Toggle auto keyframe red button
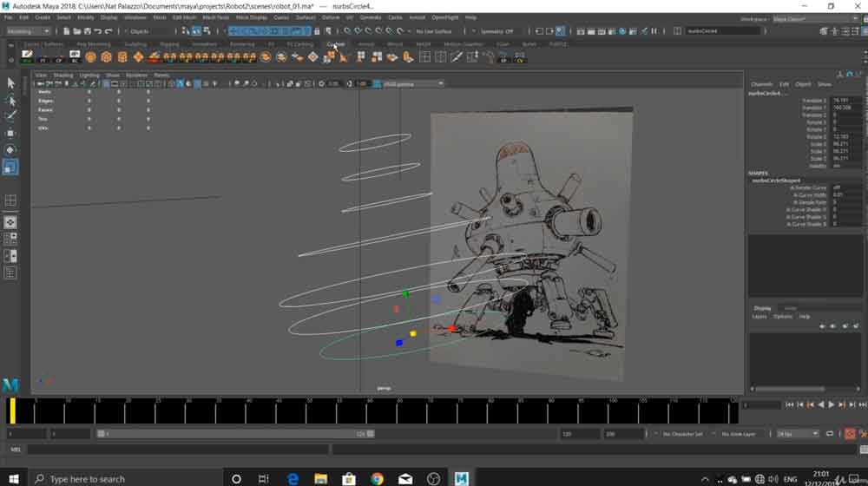Viewport: 868px width, 486px height. click(x=850, y=433)
